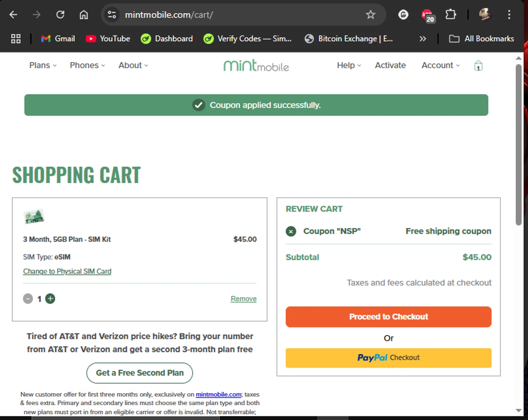Image resolution: width=528 pixels, height=420 pixels.
Task: Click the scrollbar down arrow
Action: [x=518, y=411]
